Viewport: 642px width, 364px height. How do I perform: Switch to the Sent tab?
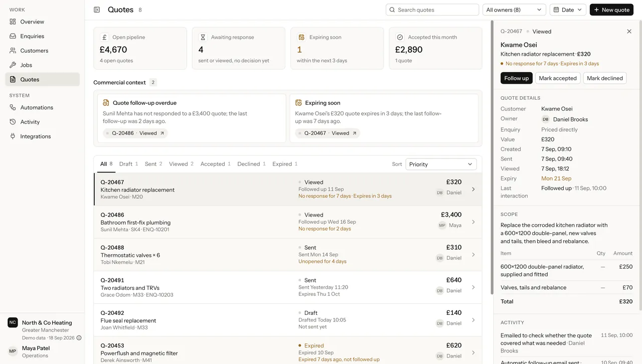pos(153,164)
